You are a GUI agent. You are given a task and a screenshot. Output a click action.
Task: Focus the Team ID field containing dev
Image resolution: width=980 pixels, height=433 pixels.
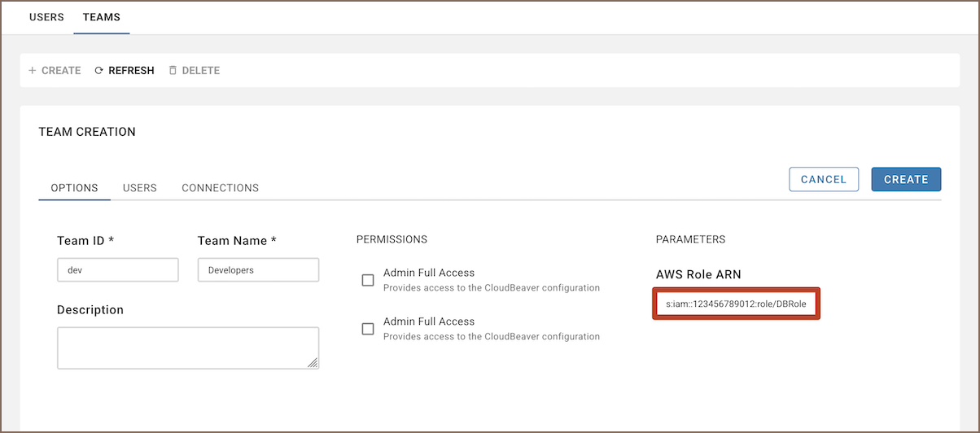coord(118,270)
